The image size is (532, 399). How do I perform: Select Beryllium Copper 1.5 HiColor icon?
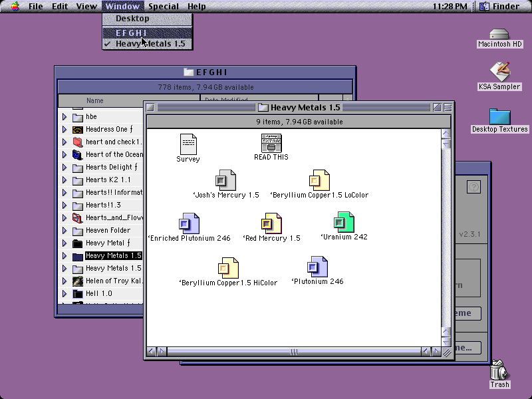click(228, 268)
